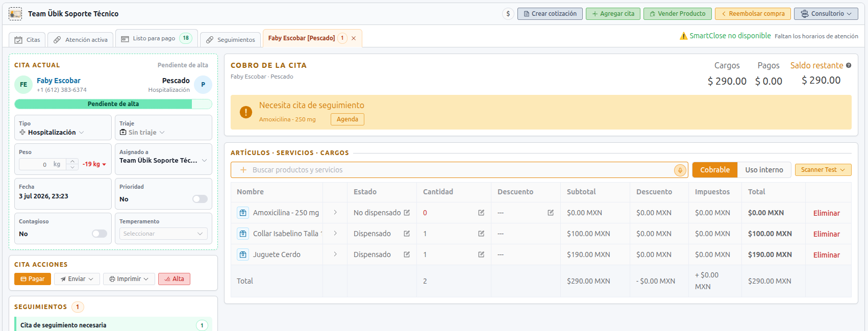This screenshot has width=868, height=331.
Task: Edit discount icon for Amoxicilina row
Action: 551,213
